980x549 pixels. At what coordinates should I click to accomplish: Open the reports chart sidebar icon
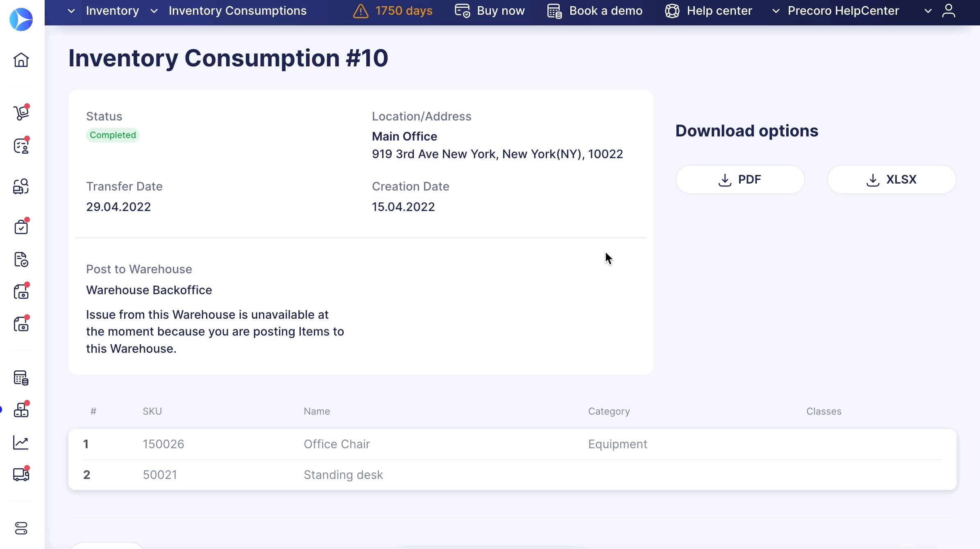click(x=21, y=442)
